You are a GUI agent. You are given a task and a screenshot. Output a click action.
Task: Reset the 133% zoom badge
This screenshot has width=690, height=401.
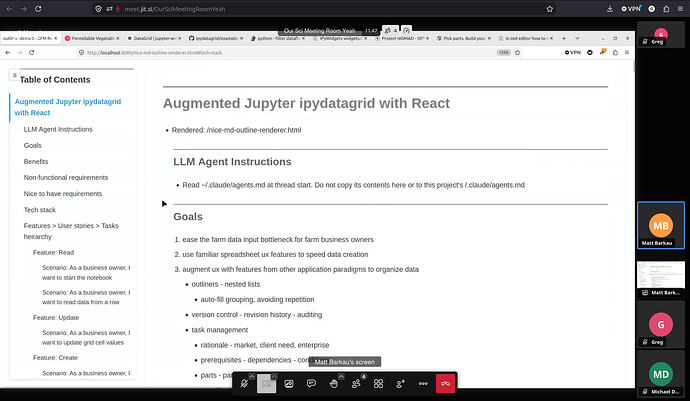503,52
